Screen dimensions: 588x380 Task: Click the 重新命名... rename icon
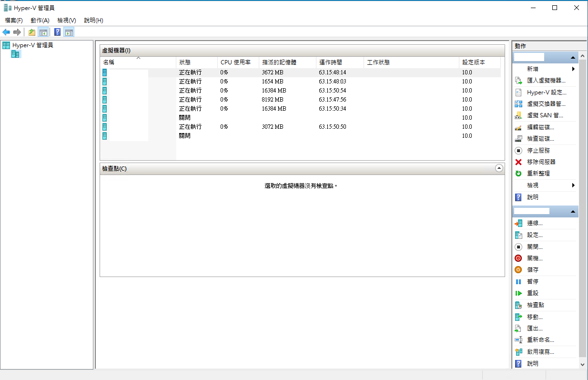tap(518, 340)
